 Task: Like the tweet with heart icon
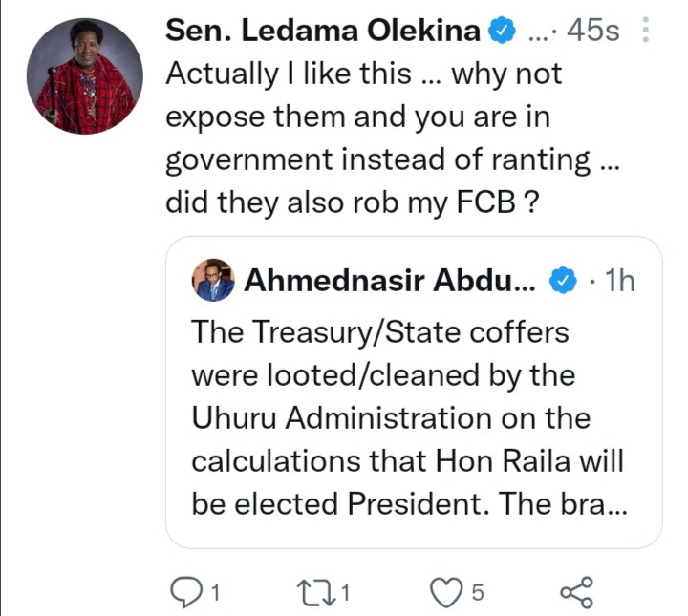[446, 593]
